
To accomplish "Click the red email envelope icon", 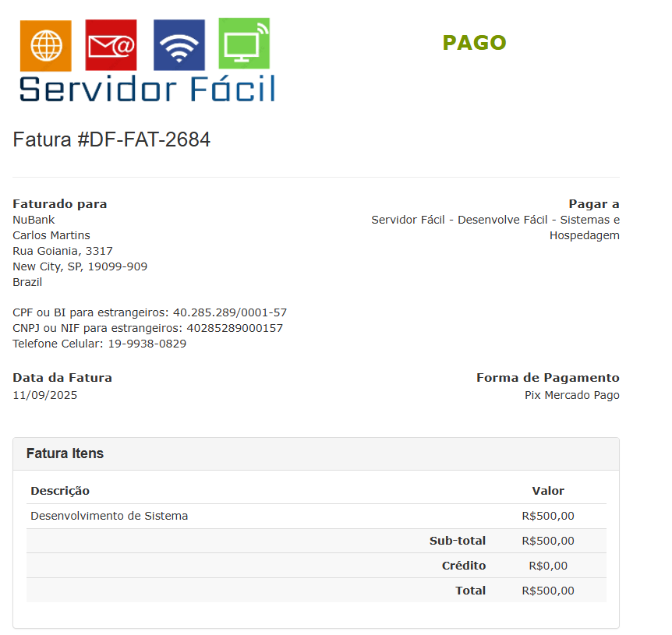I will pyautogui.click(x=111, y=45).
